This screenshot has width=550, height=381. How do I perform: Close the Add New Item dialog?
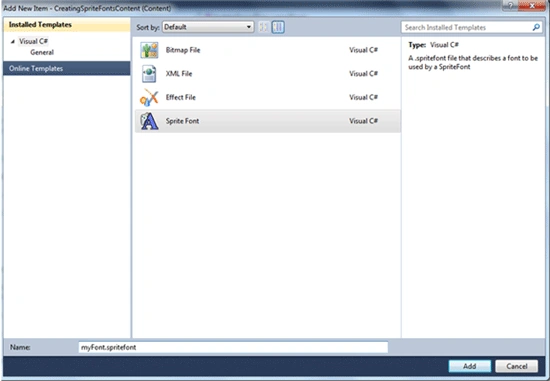click(x=532, y=5)
